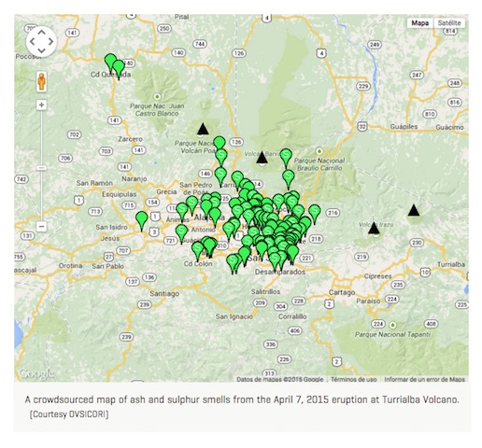Select the green marker beside route 216
The image size is (482, 448).
(315, 212)
